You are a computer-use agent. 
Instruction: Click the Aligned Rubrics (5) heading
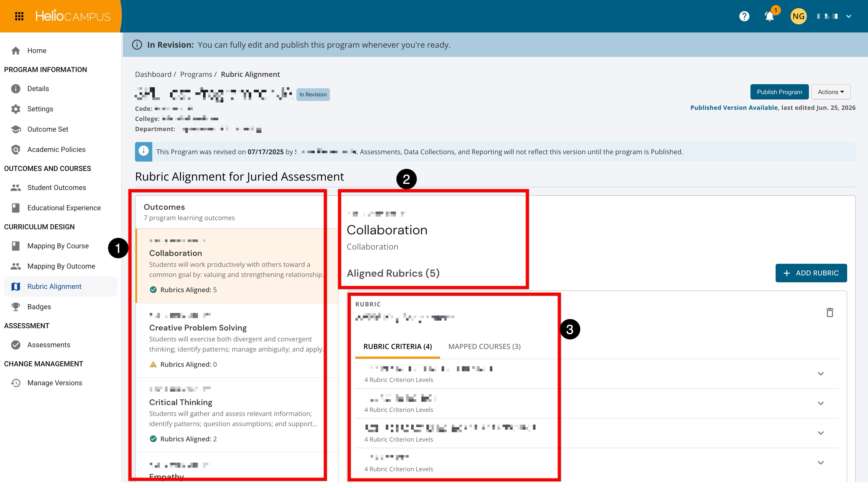coord(393,273)
